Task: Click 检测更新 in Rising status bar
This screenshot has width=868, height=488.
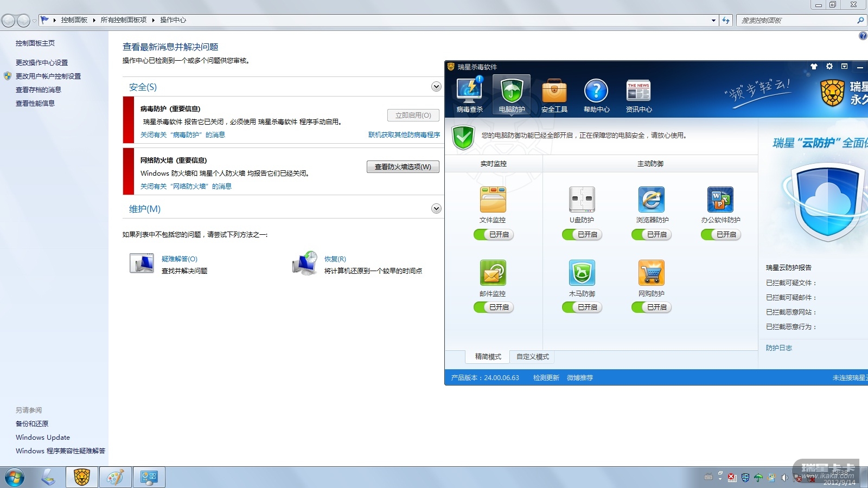Action: tap(546, 378)
